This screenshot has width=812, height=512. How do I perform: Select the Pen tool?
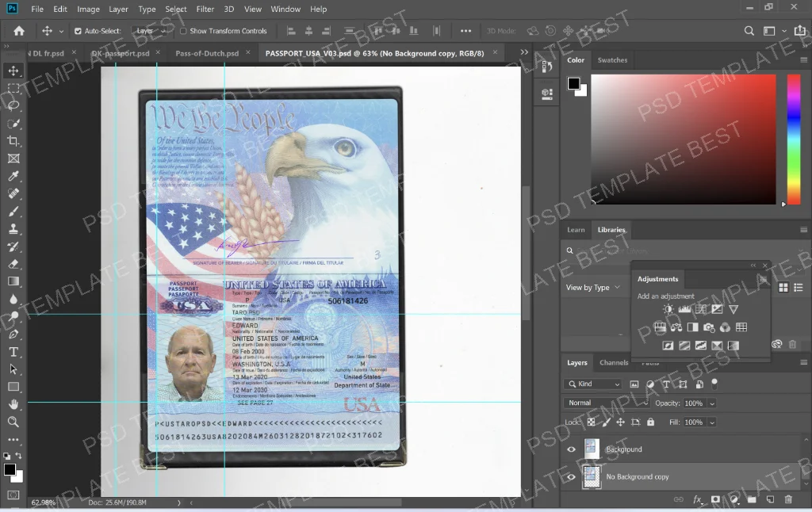(13, 334)
